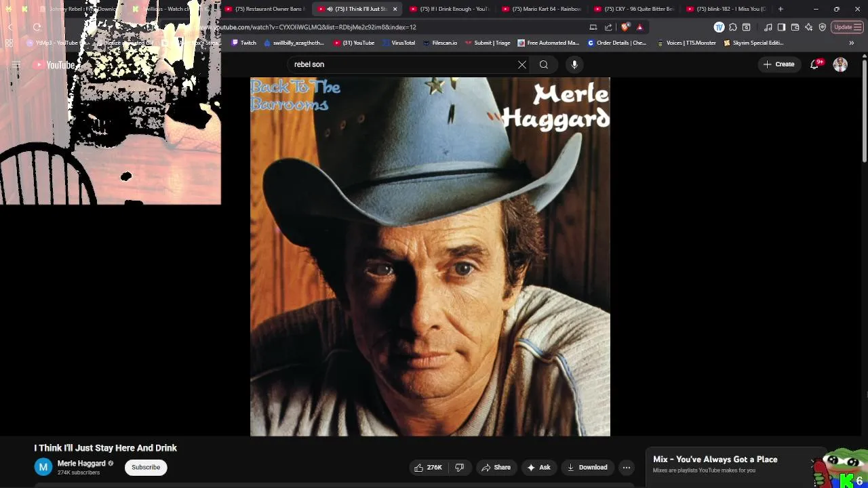This screenshot has height=488, width=868.
Task: Open the Submit | Triage bookmark
Action: (487, 43)
